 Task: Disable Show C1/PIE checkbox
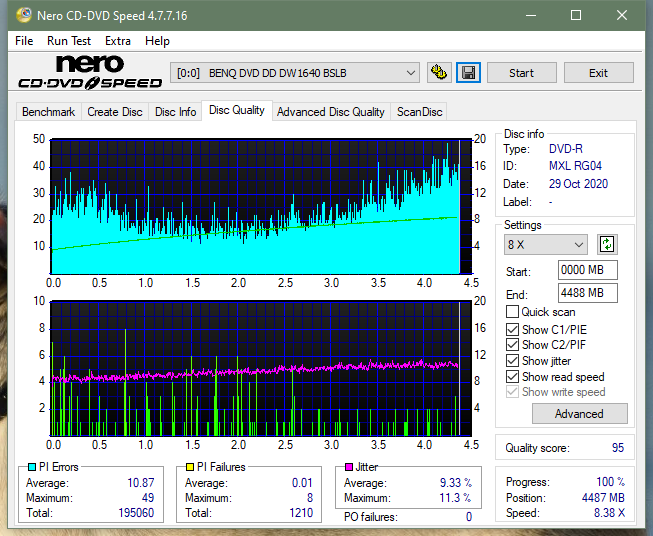pyautogui.click(x=512, y=329)
